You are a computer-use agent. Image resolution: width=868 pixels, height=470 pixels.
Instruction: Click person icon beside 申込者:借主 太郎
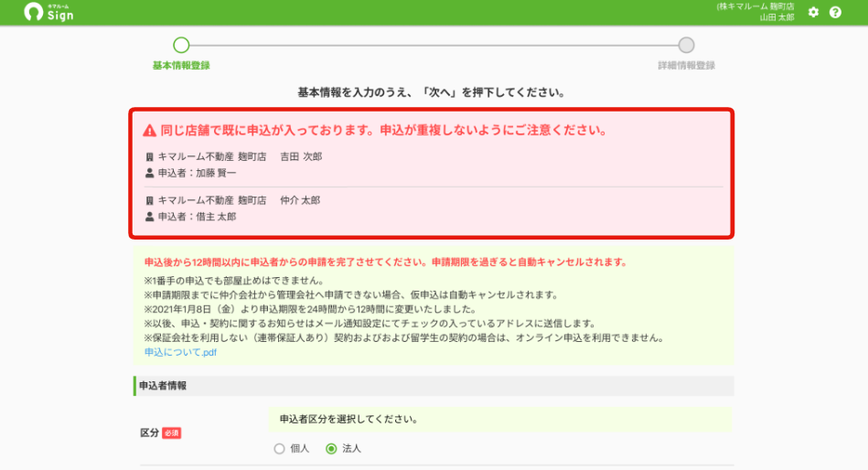(149, 217)
